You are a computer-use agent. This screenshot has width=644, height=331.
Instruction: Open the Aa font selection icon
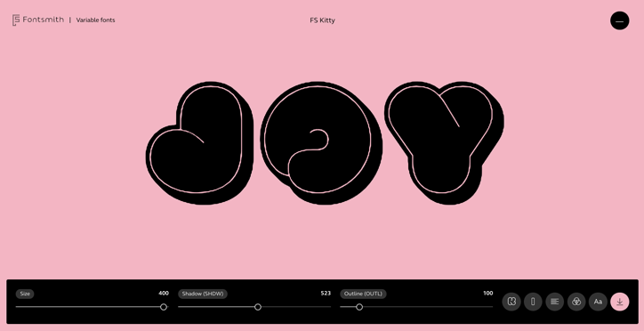tap(598, 302)
